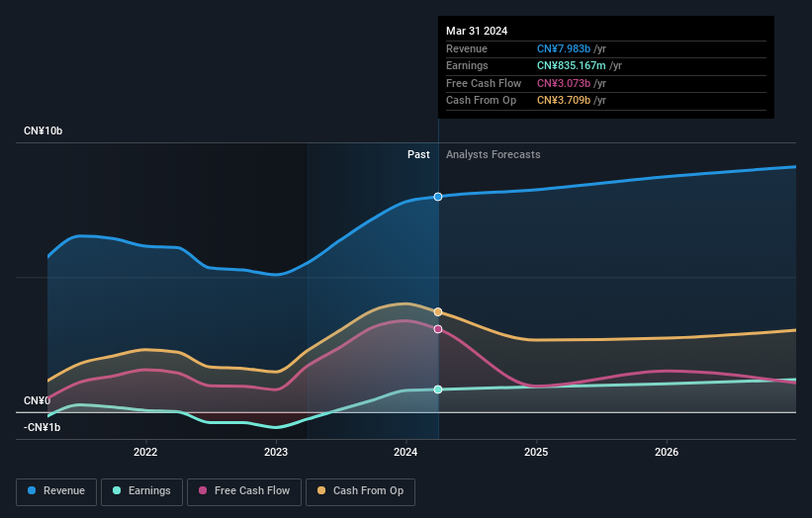Click the Mar 31 2024 tooltip date
This screenshot has width=812, height=518.
pos(477,31)
